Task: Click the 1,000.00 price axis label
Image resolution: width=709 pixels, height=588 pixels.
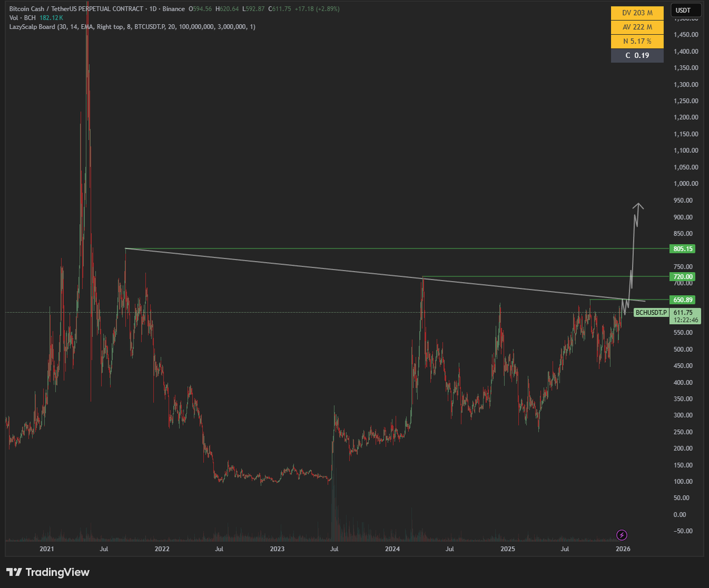Action: (x=685, y=184)
